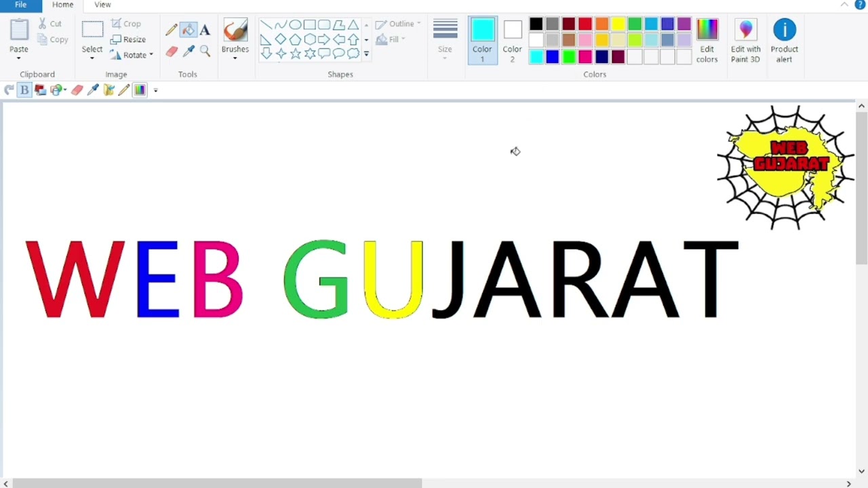This screenshot has width=868, height=488.
Task: Open the Size thickness dropdown
Action: 445,39
